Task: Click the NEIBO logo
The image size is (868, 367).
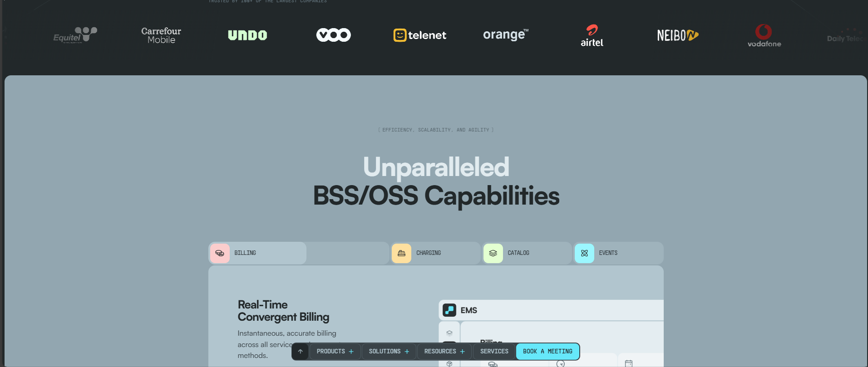Action: click(678, 35)
